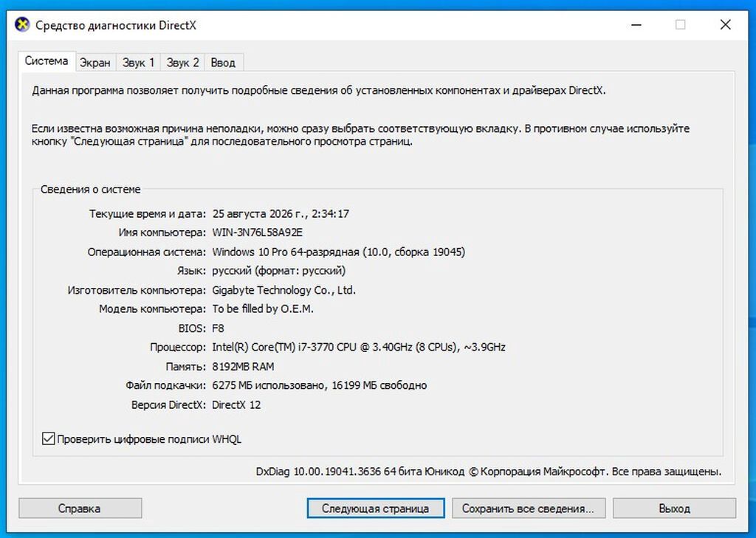Click page file value 6275 МБ использовано
The width and height of the screenshot is (756, 538).
319,385
